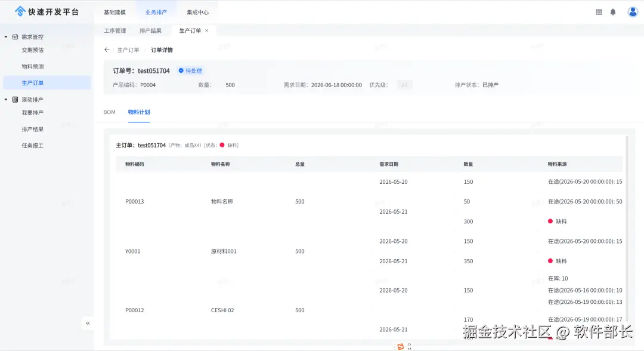Select the 物料计划 tab
644x351 pixels.
tap(139, 112)
